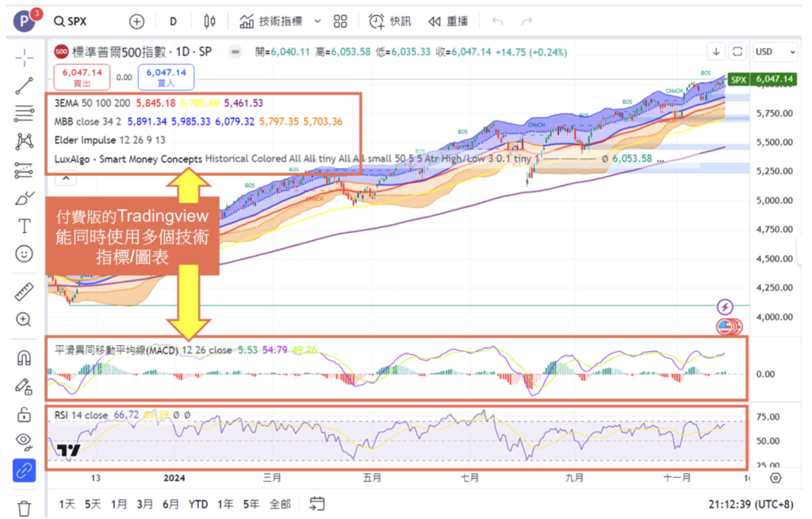
Task: Select the 5年 time range
Action: point(251,504)
